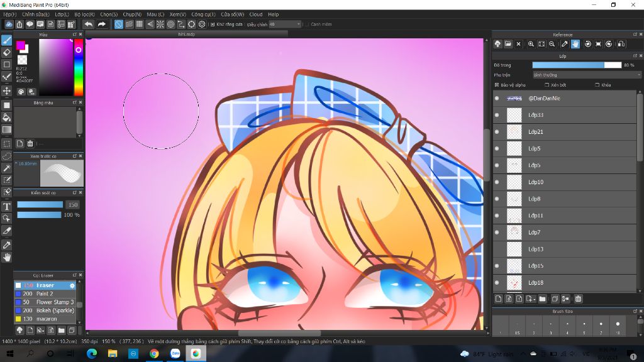The width and height of the screenshot is (644, 362).
Task: Open the Chỉnh sửa(E) menu
Action: click(x=36, y=14)
